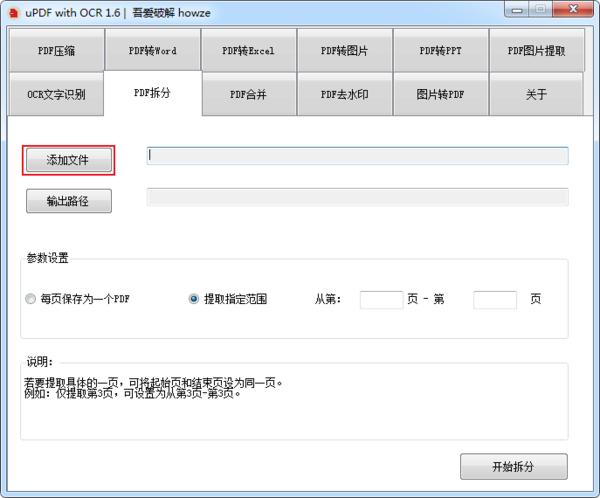Select the PDF转Excel tab
Screen dimensions: 600x498
[248, 50]
